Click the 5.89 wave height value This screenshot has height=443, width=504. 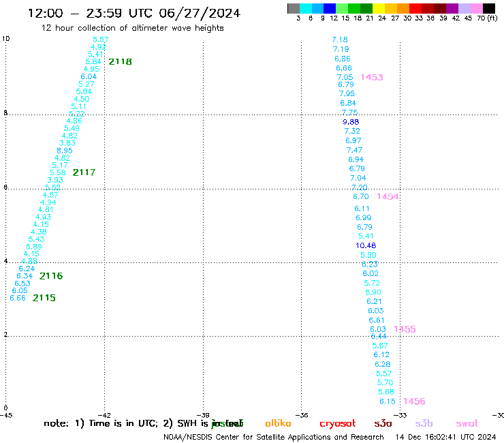(34, 247)
